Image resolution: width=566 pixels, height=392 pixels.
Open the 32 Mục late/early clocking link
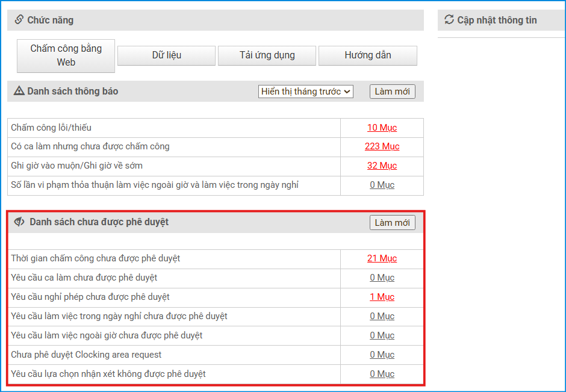[x=382, y=166]
